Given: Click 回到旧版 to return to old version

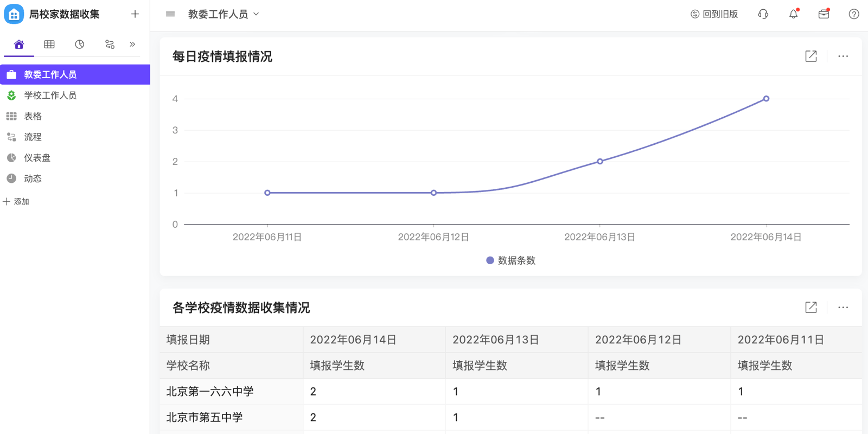Looking at the screenshot, I should point(714,14).
